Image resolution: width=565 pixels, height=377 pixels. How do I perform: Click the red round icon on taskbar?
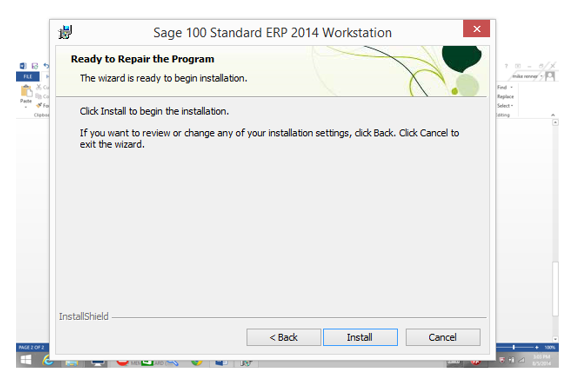123,362
